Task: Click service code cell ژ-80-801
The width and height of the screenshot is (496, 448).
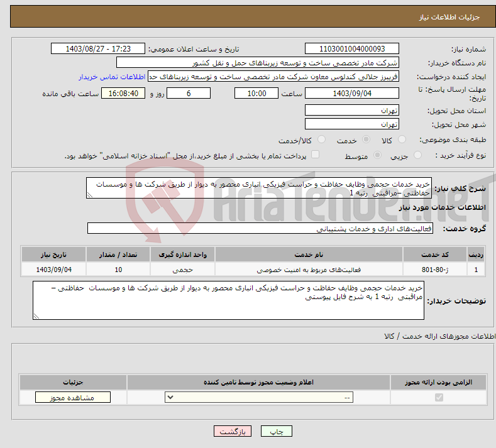Action: [x=435, y=270]
